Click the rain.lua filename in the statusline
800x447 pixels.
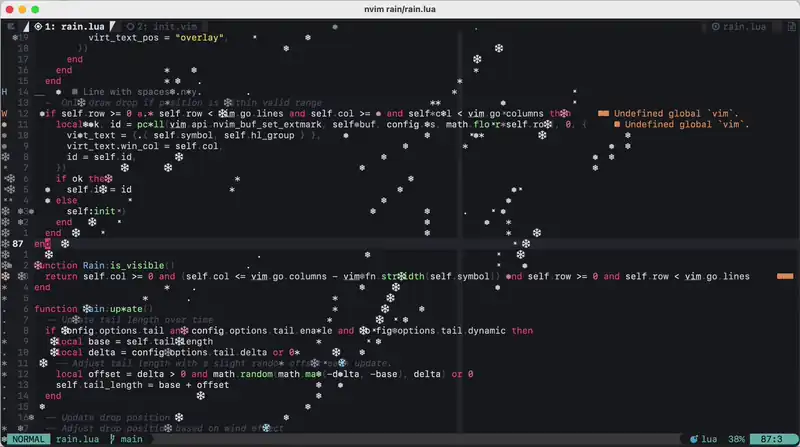(x=78, y=439)
